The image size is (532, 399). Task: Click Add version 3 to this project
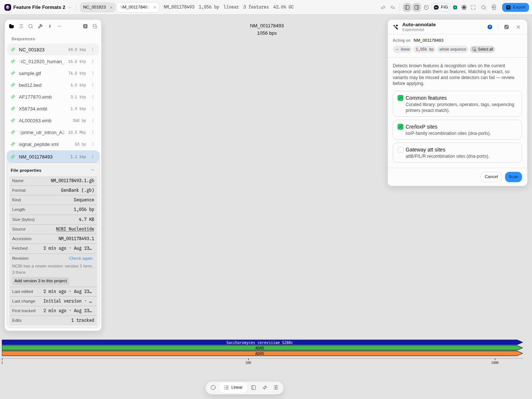41,281
